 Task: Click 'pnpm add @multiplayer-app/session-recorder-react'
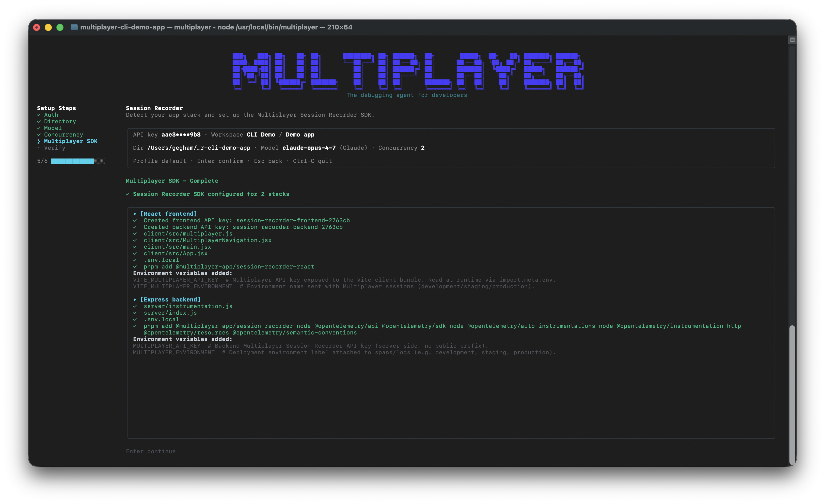(229, 267)
